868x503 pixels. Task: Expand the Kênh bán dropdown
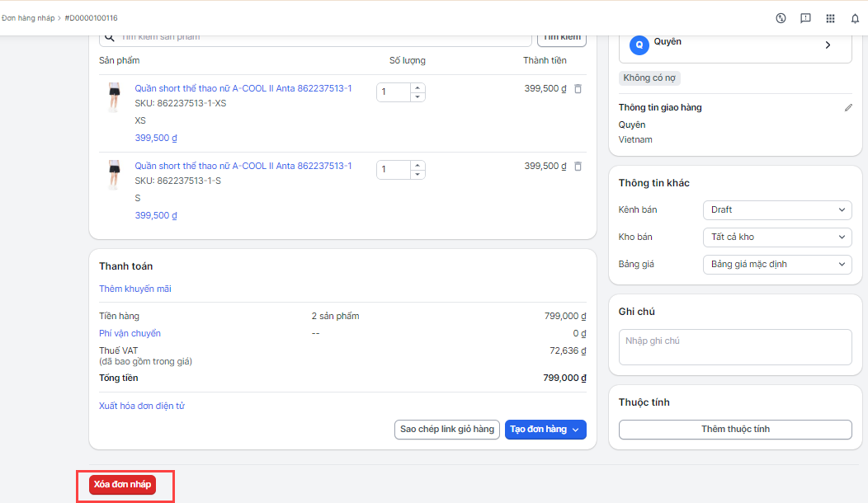tap(777, 210)
